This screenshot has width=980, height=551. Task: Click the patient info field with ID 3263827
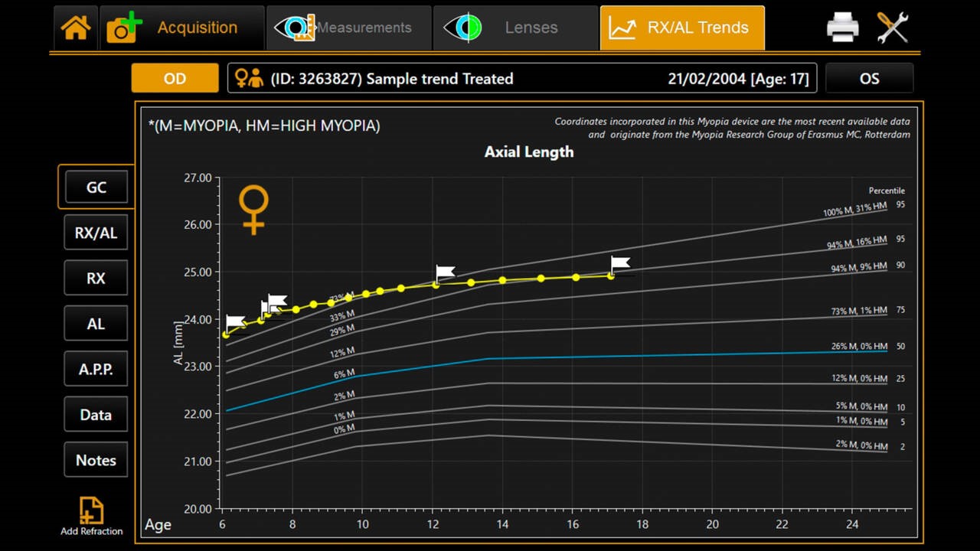pyautogui.click(x=521, y=78)
